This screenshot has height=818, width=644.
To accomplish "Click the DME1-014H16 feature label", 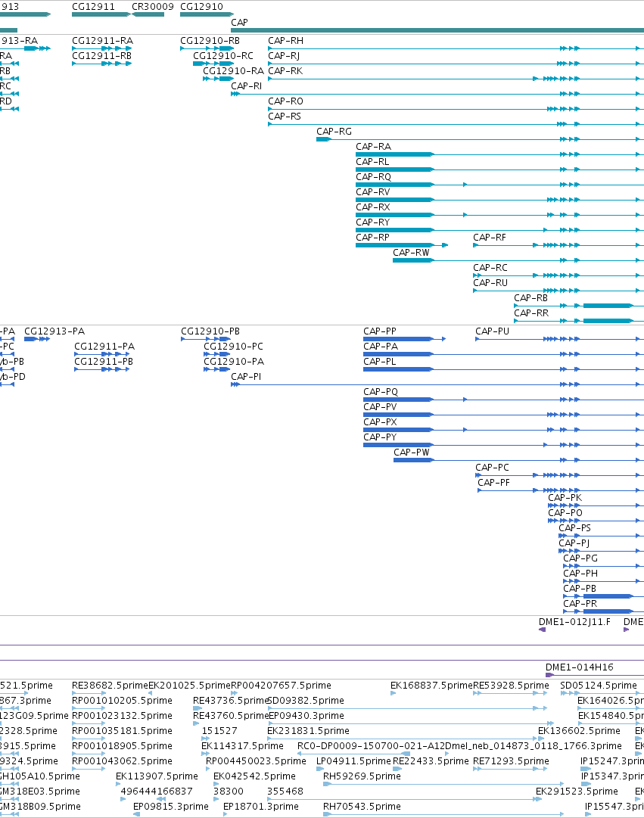I will click(x=579, y=667).
